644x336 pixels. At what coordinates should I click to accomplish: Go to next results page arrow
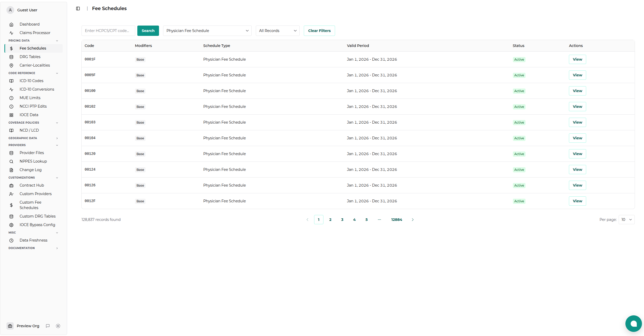tap(413, 220)
